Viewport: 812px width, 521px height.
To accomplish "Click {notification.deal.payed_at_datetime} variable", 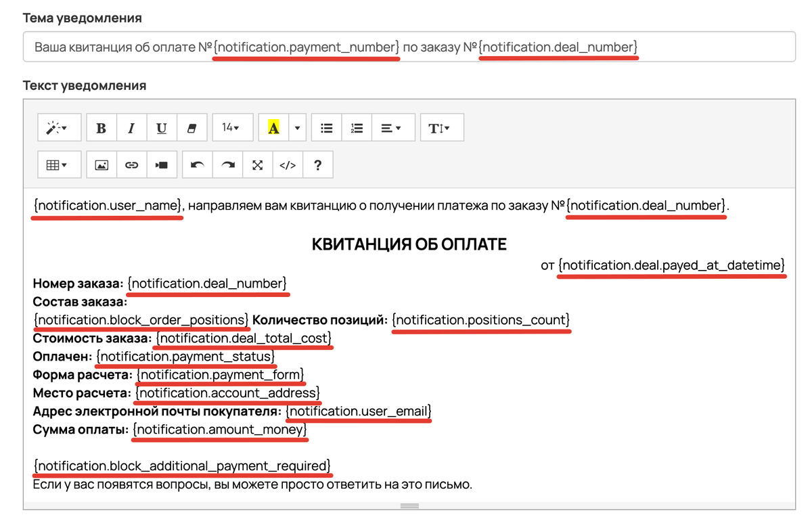I will pyautogui.click(x=672, y=265).
